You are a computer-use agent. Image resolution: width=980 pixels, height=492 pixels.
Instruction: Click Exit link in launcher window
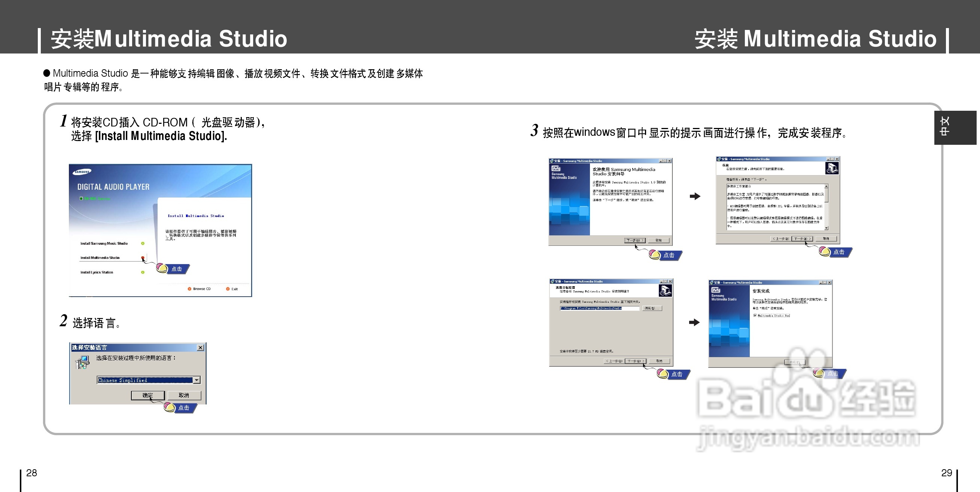234,289
